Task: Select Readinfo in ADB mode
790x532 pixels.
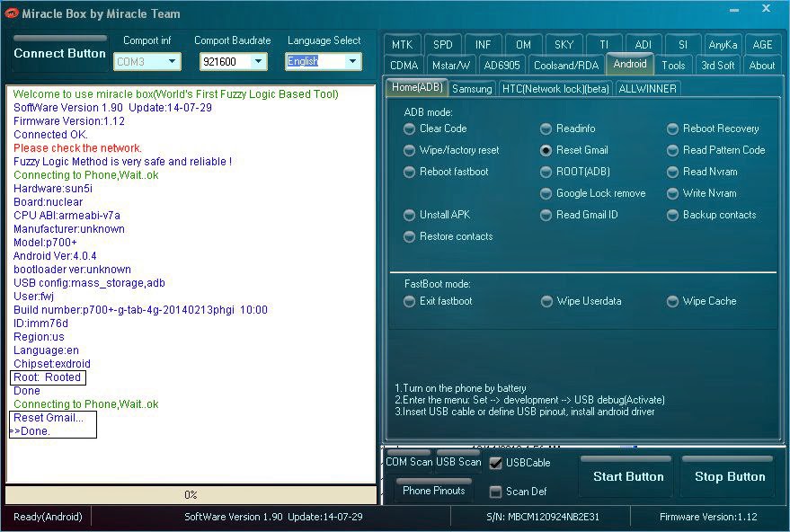Action: [x=546, y=129]
